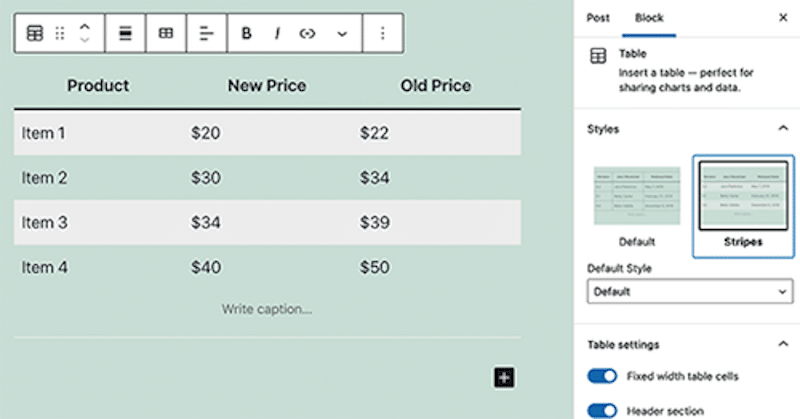
Task: Move block up with the up arrow
Action: coord(85,27)
